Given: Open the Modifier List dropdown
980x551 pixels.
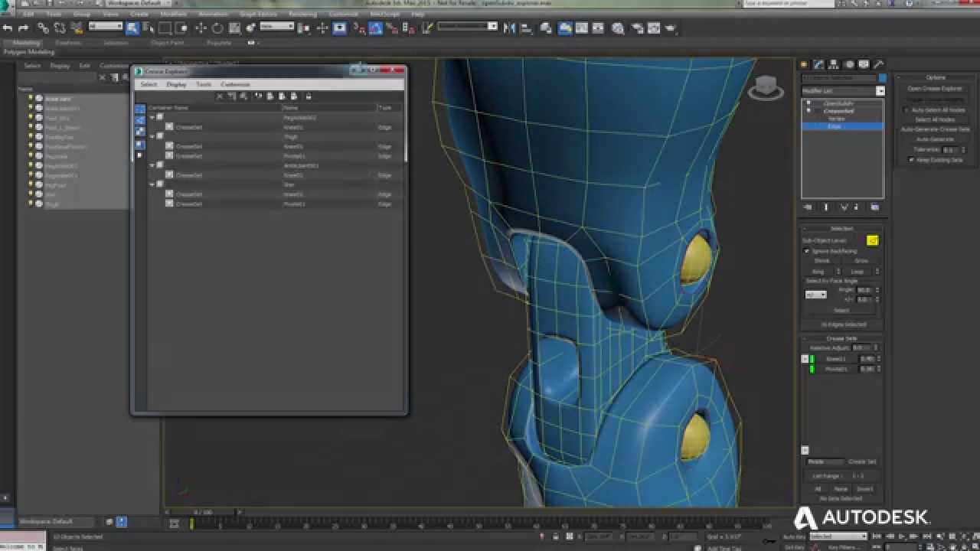Looking at the screenshot, I should [880, 91].
